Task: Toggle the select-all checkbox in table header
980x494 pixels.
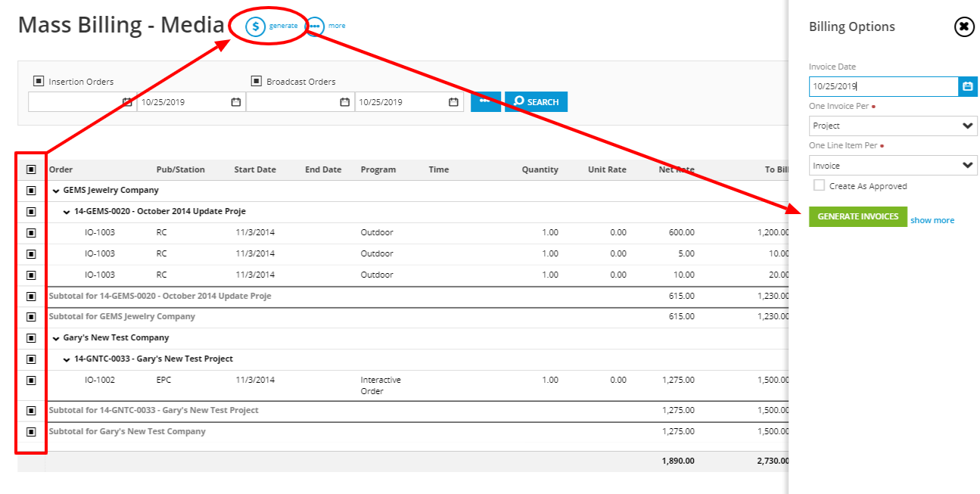Action: tap(31, 169)
